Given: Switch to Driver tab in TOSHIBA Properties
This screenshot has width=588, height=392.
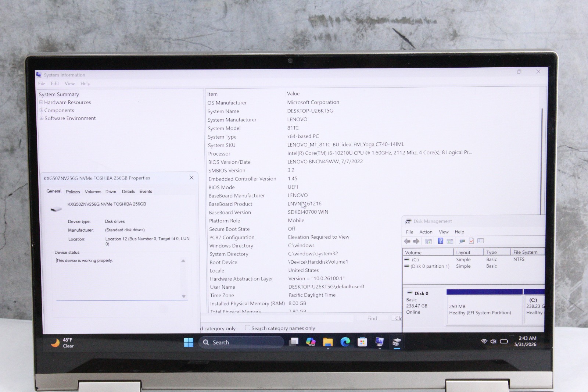Looking at the screenshot, I should click(111, 192).
